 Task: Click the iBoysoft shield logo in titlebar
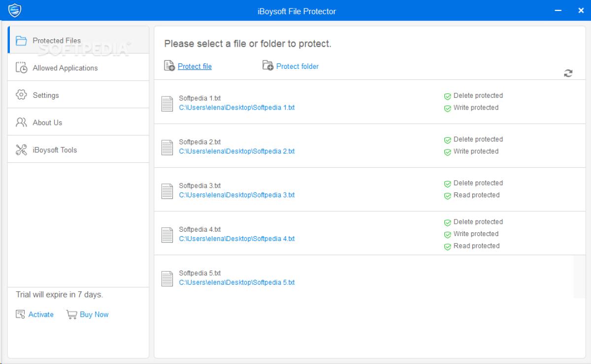coord(15,10)
